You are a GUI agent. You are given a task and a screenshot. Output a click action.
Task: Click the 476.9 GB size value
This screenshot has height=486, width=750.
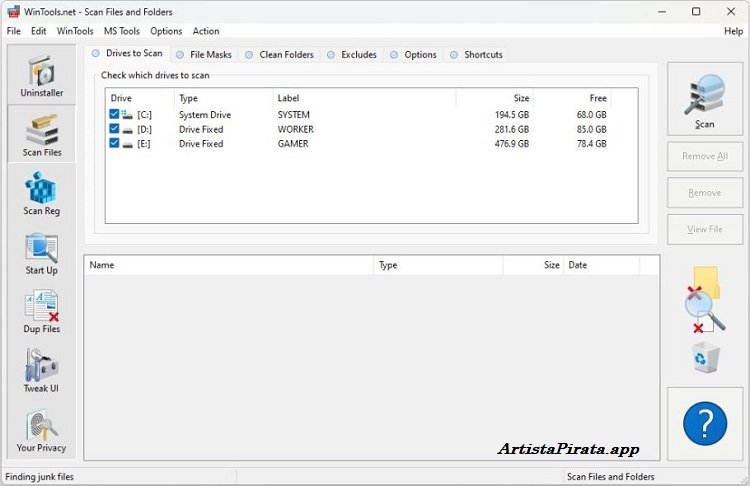[512, 144]
